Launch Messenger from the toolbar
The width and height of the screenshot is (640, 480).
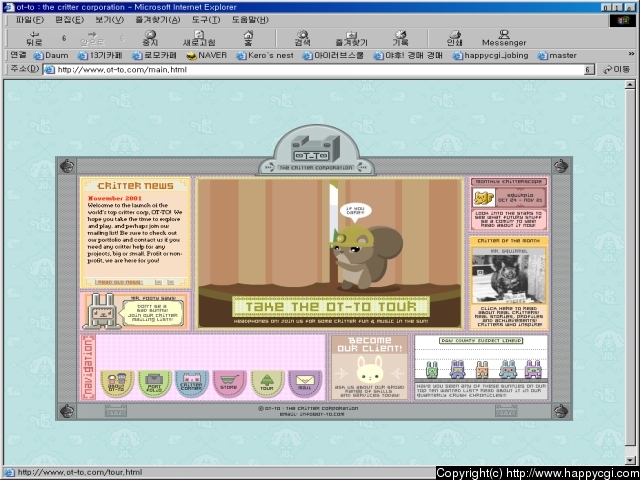[x=504, y=38]
